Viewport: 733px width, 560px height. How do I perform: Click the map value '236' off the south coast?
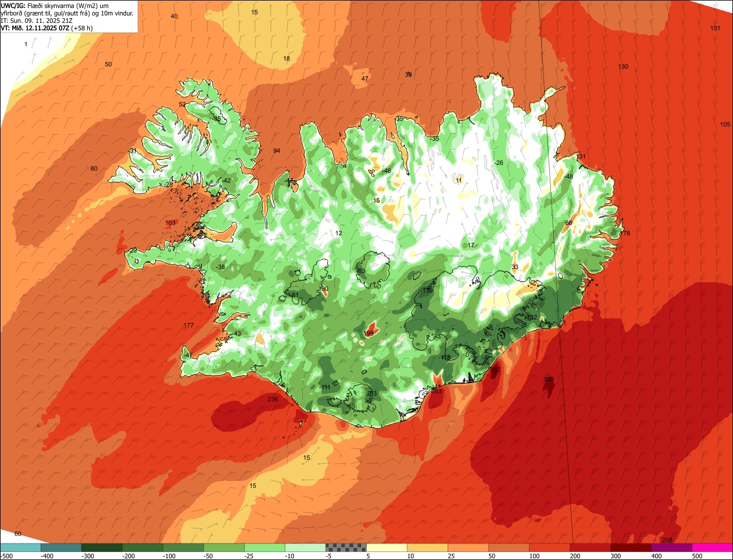point(273,399)
